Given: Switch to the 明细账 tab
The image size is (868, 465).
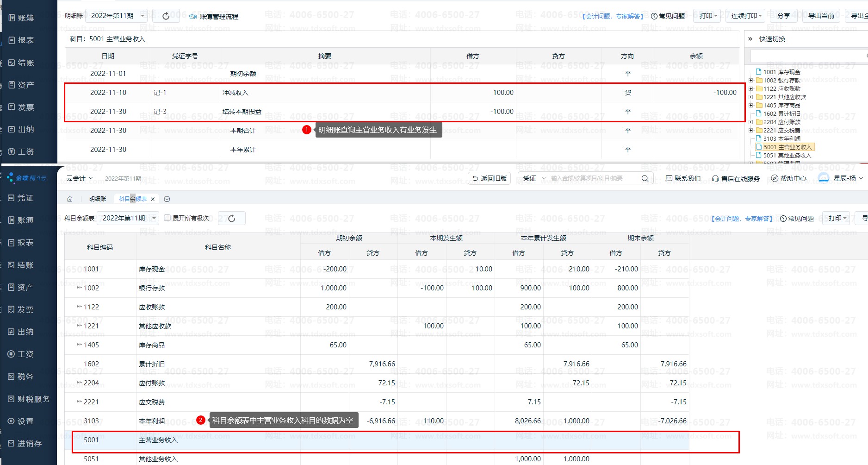Looking at the screenshot, I should click(98, 199).
